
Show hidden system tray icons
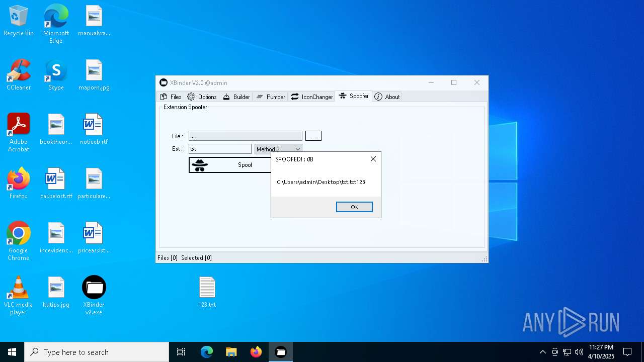click(542, 352)
